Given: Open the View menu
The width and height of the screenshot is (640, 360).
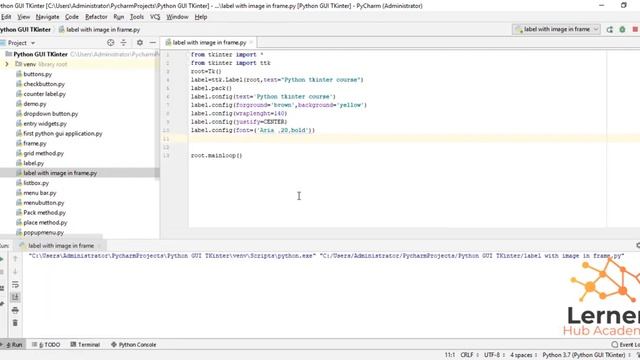Looking at the screenshot, I should click(x=23, y=17).
